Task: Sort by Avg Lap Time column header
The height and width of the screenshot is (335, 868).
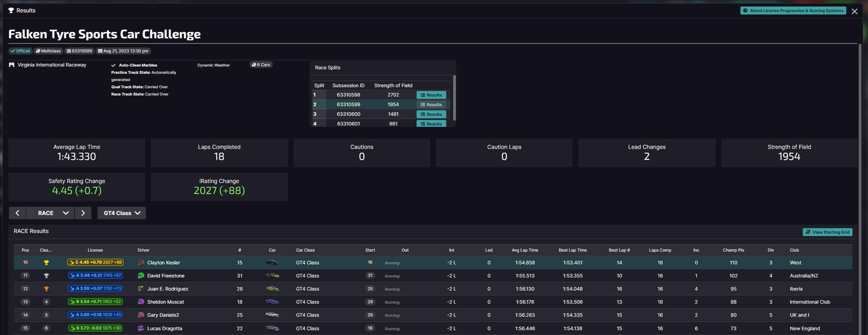Action: click(525, 250)
